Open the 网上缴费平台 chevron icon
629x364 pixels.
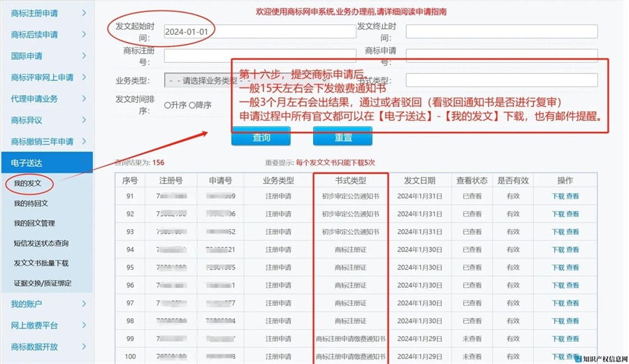(84, 326)
